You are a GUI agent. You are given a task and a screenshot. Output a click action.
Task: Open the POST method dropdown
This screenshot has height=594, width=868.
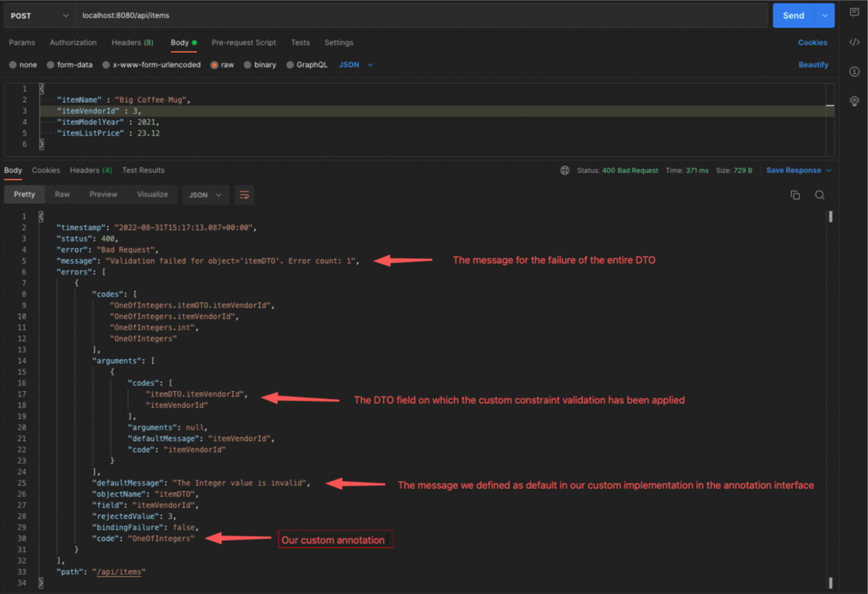coord(39,16)
